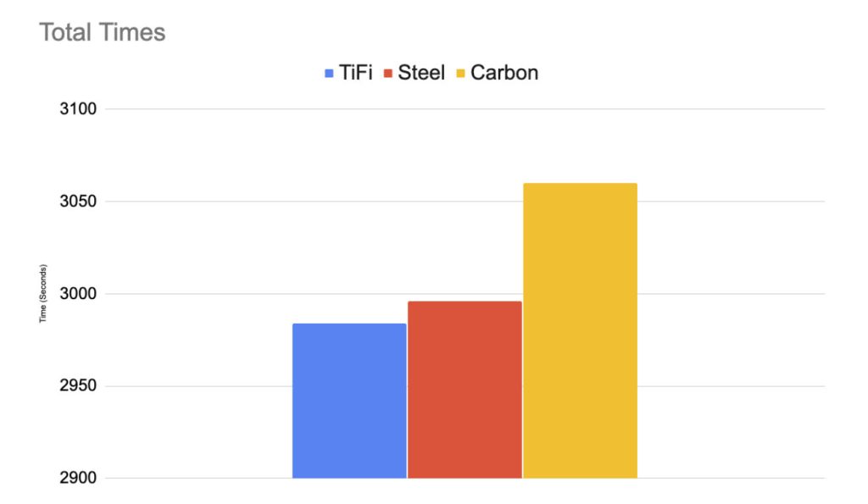Select the Time (Seconds) axis title

tap(44, 294)
